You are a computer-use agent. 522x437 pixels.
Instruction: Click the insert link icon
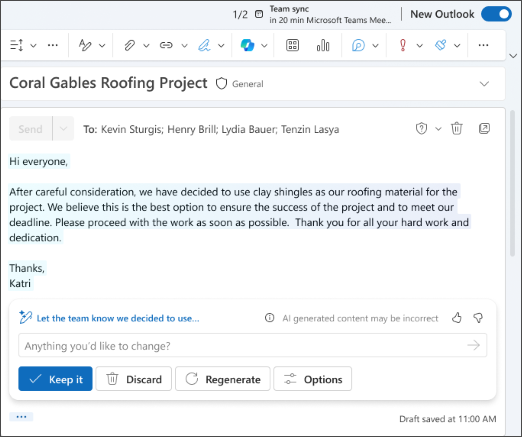[166, 45]
